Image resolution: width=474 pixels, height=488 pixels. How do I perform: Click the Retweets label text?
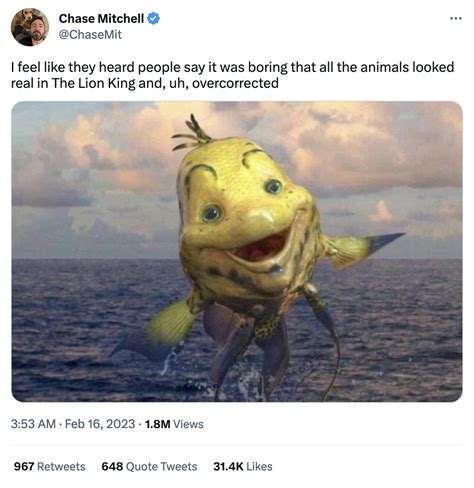(x=61, y=466)
